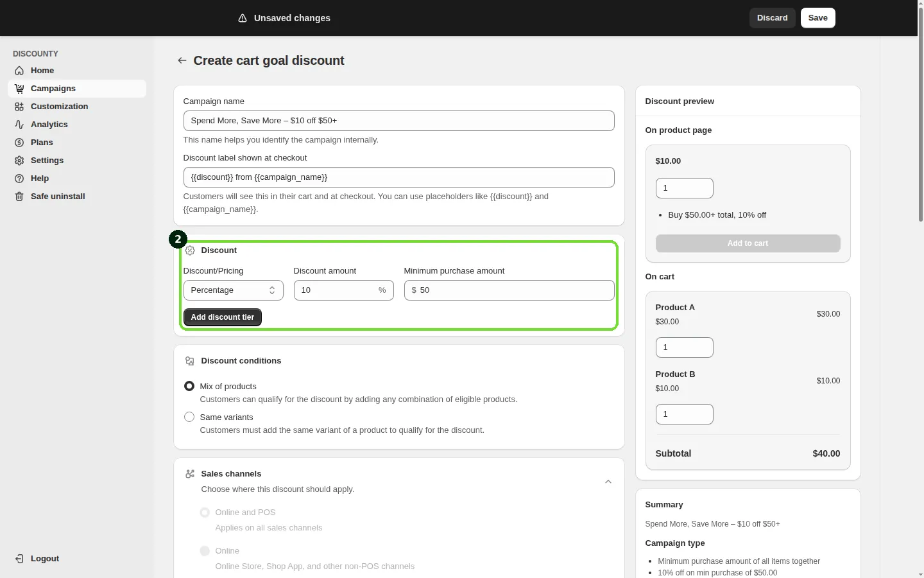Click the Settings gear icon
The height and width of the screenshot is (578, 924).
(x=19, y=161)
